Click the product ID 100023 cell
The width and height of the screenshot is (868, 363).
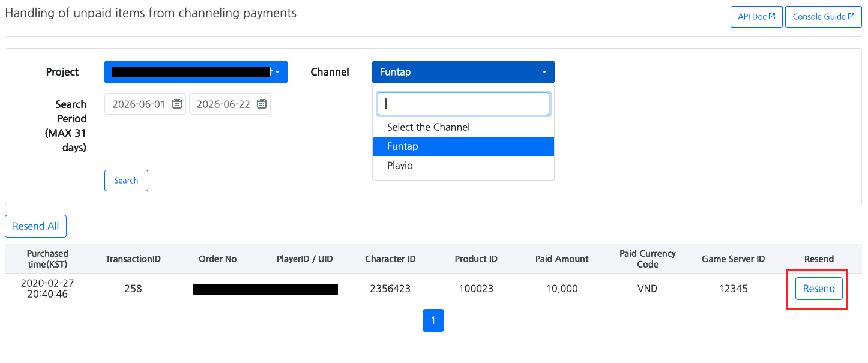coord(476,289)
